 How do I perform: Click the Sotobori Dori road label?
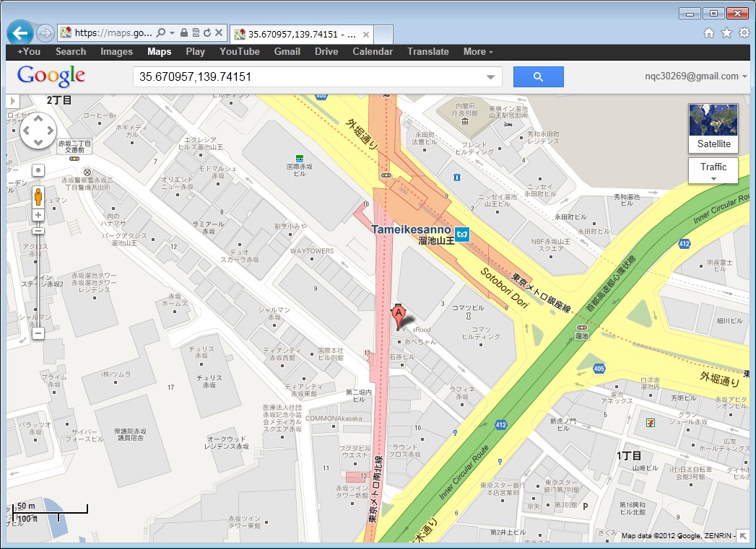tap(504, 289)
